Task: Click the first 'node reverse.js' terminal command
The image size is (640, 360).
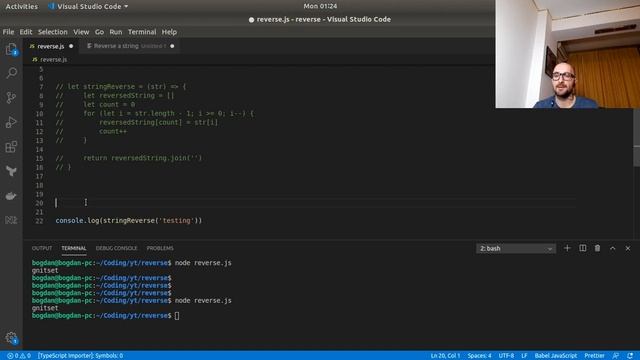Action: click(203, 263)
